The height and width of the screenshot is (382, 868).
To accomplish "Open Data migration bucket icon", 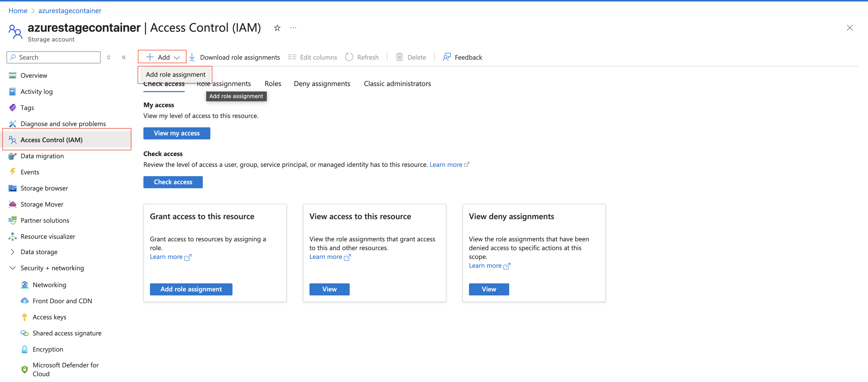I will tap(13, 156).
